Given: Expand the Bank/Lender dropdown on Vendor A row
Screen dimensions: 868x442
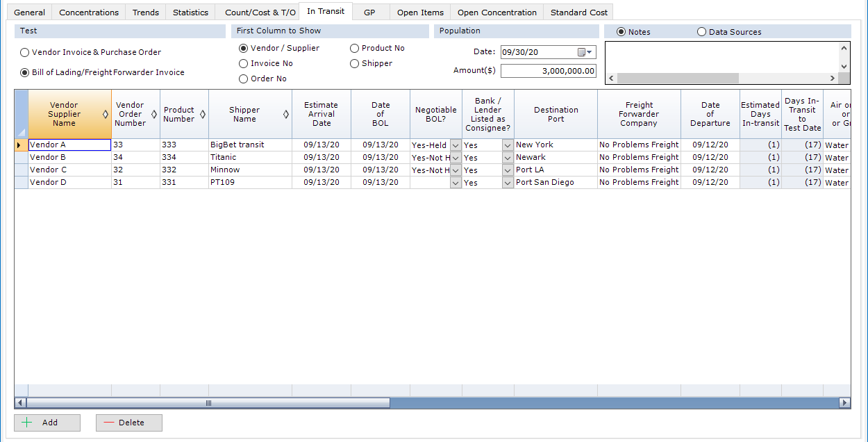Looking at the screenshot, I should coord(507,145).
